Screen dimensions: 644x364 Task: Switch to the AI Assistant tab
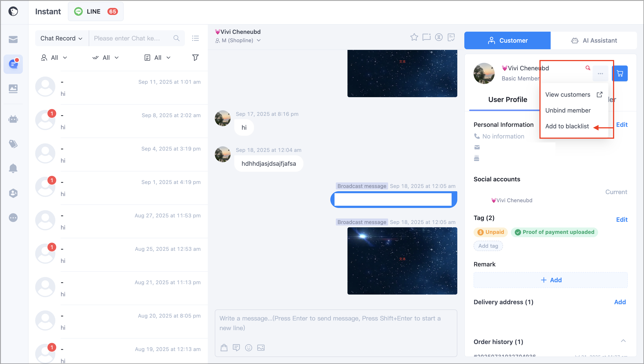tap(593, 40)
